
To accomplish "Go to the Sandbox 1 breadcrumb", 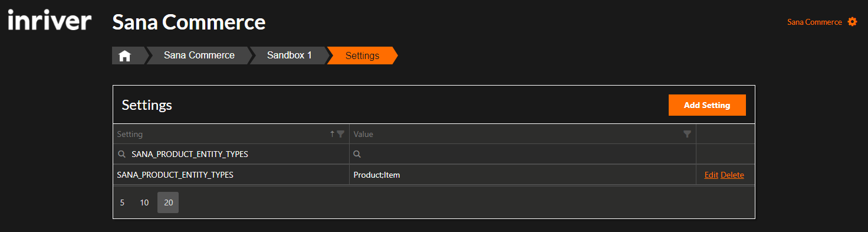I will pos(289,55).
